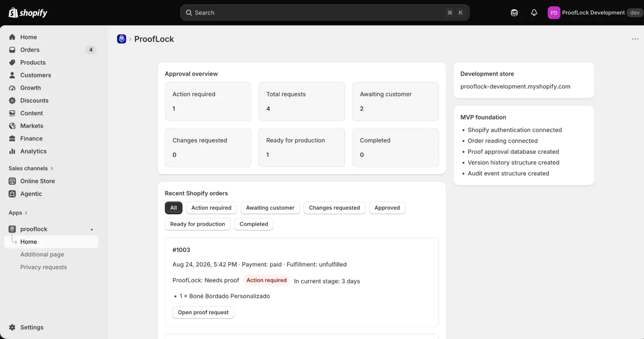The height and width of the screenshot is (339, 644).
Task: Click the Recent Shopify orders heading
Action: [x=196, y=193]
